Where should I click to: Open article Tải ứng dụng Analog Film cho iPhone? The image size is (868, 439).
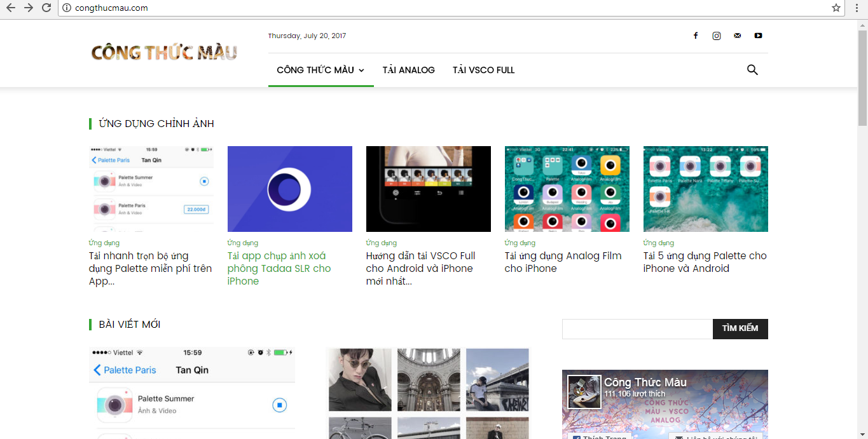click(x=563, y=262)
